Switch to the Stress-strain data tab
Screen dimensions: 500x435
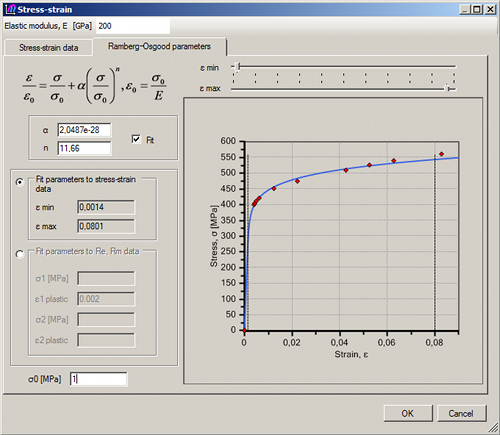coord(49,48)
